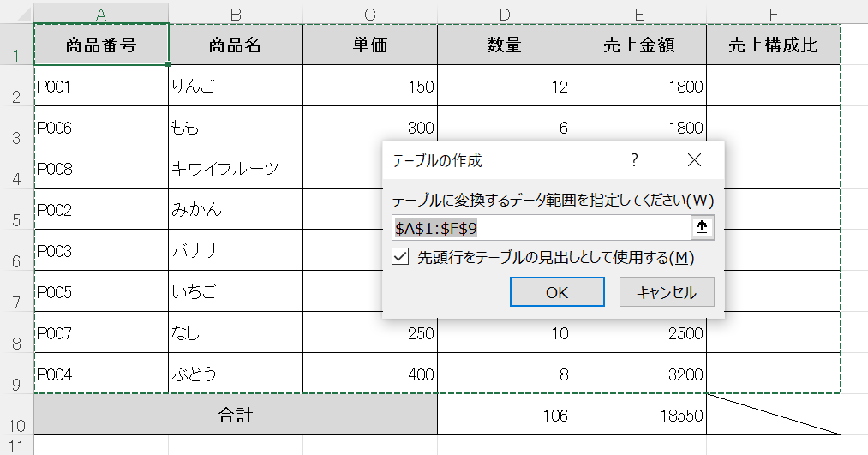
Task: Click the 単価 header cell
Action: (370, 45)
